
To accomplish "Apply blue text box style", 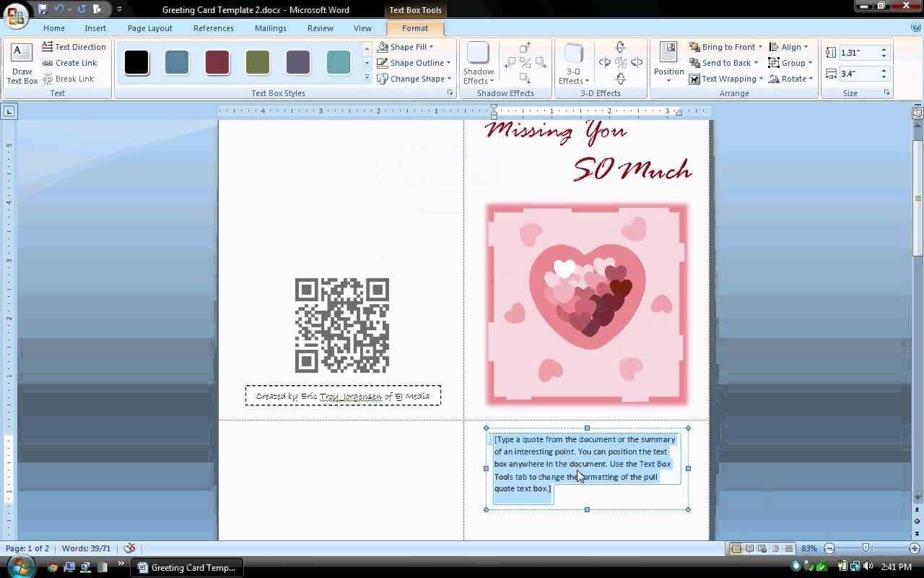I will point(177,62).
